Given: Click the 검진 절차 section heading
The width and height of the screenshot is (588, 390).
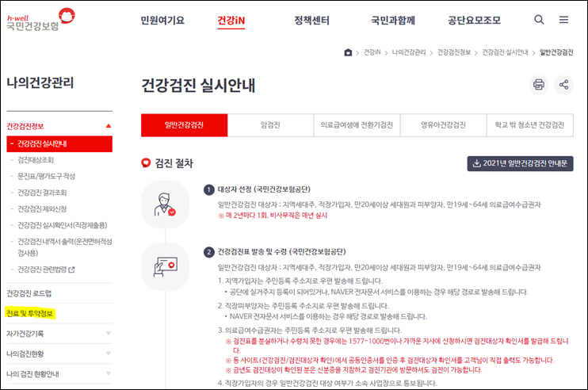Looking at the screenshot, I should pos(174,163).
